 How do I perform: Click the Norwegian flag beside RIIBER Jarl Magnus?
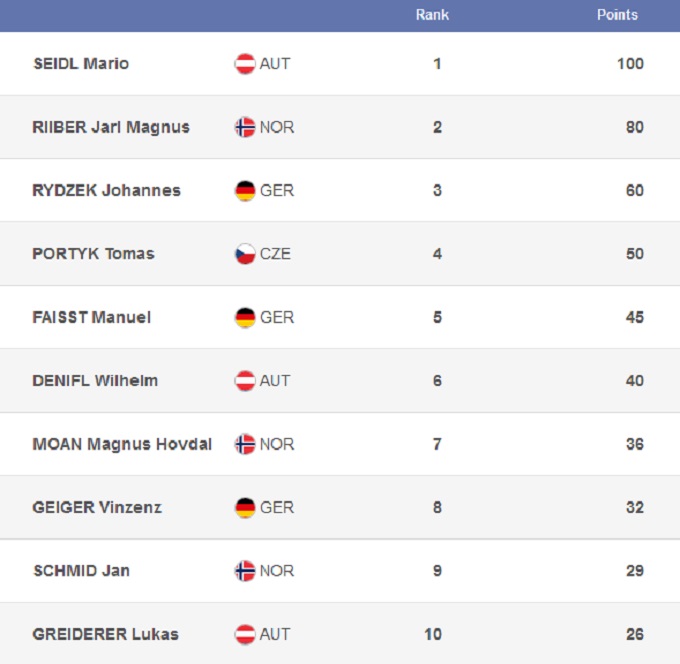(245, 127)
